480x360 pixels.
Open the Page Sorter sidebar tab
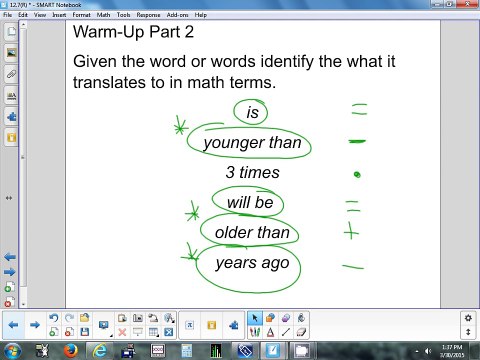[11, 32]
